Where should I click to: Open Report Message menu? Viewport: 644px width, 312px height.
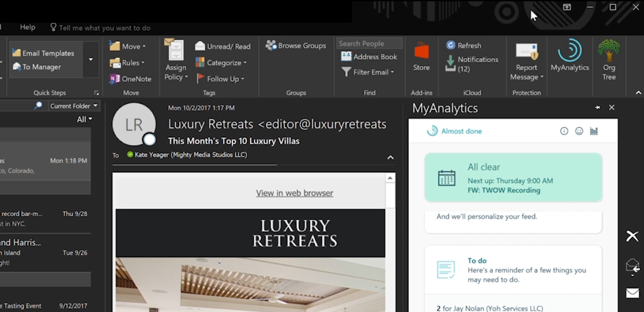[x=527, y=61]
